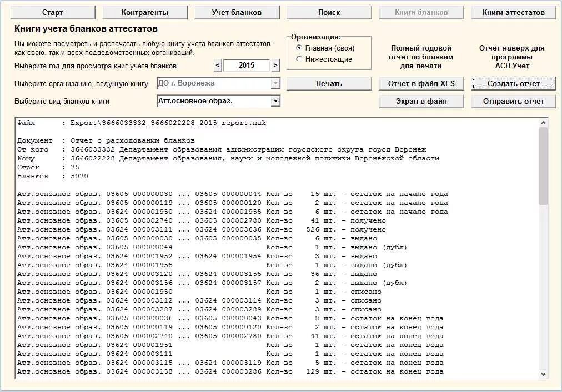The image size is (562, 392).
Task: Click the списано row for 03624 000001950
Action: (199, 292)
